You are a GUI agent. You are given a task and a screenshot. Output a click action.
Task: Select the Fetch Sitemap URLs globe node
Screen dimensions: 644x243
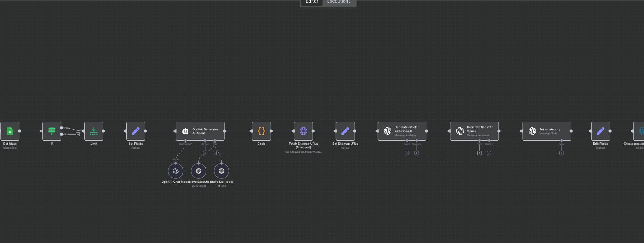pyautogui.click(x=303, y=131)
